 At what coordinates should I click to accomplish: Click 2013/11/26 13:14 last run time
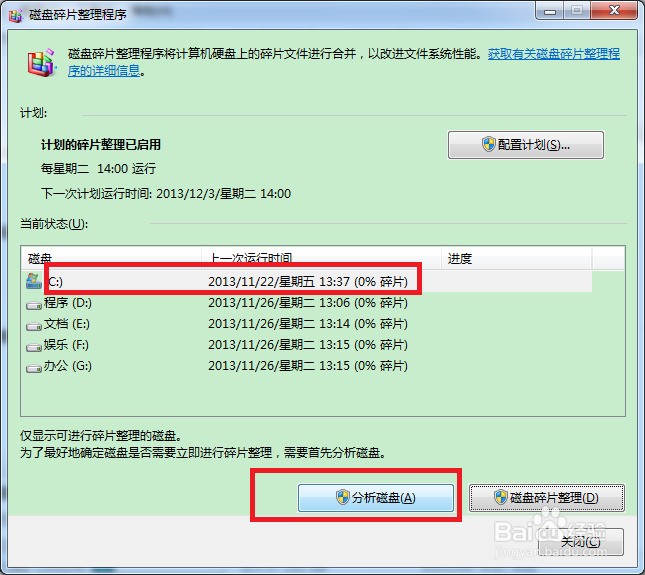coord(308,324)
